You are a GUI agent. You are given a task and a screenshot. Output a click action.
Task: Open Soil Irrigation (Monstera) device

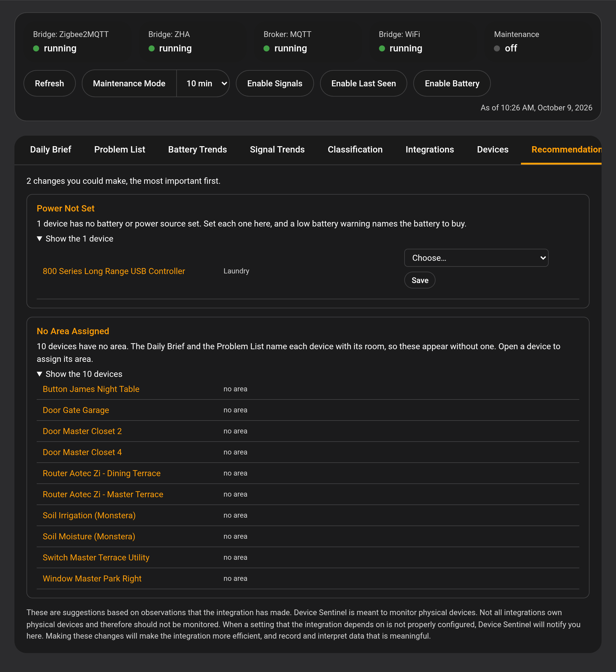coord(89,515)
